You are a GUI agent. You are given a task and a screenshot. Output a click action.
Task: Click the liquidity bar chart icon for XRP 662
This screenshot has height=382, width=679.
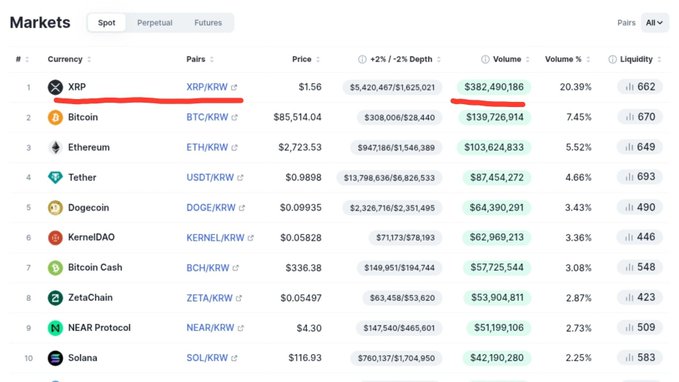[629, 87]
